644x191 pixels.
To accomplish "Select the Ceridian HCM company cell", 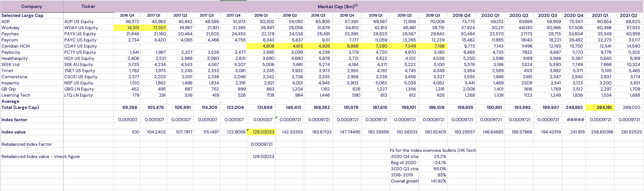I will [x=32, y=46].
